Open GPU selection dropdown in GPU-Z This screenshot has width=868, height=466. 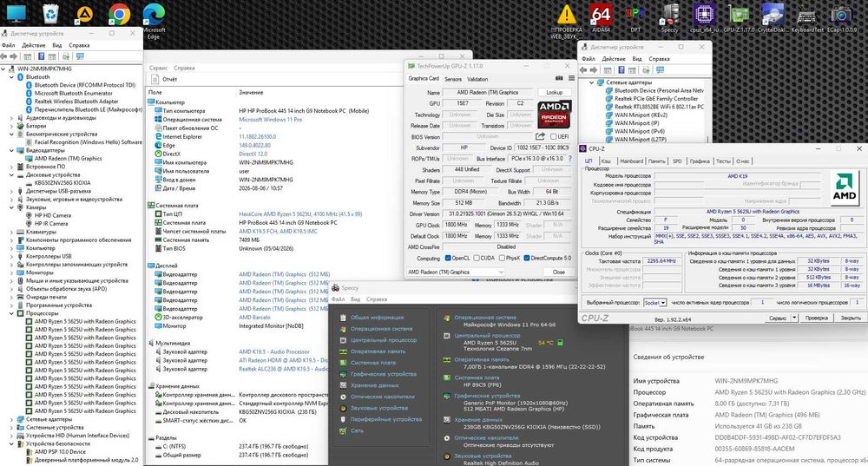(456, 272)
